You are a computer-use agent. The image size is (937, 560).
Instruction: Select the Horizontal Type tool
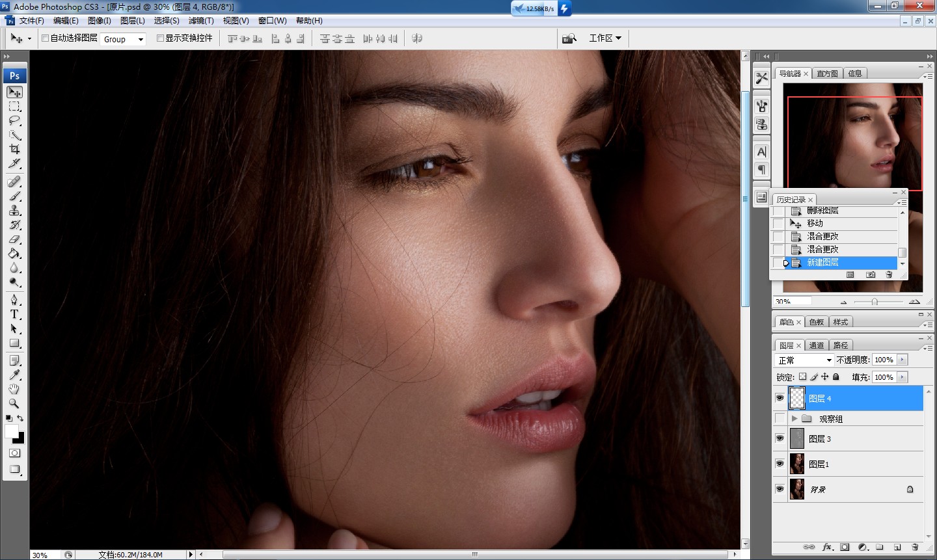[x=14, y=314]
